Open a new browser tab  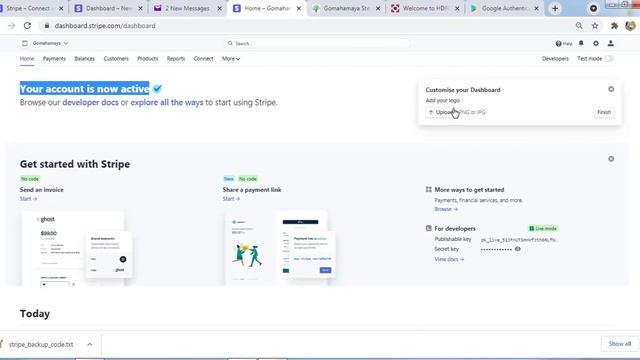tap(555, 8)
